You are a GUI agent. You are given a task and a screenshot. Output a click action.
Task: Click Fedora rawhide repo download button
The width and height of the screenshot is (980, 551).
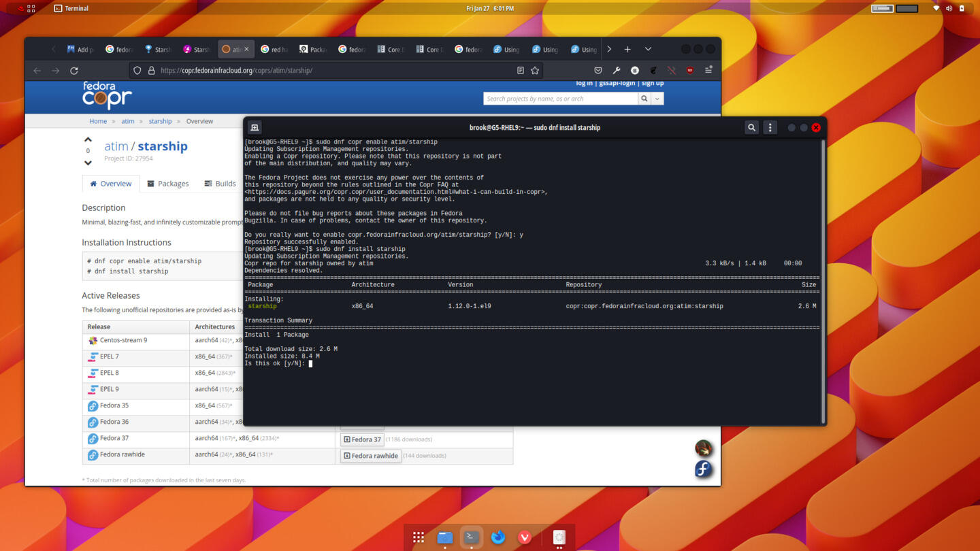pyautogui.click(x=371, y=456)
